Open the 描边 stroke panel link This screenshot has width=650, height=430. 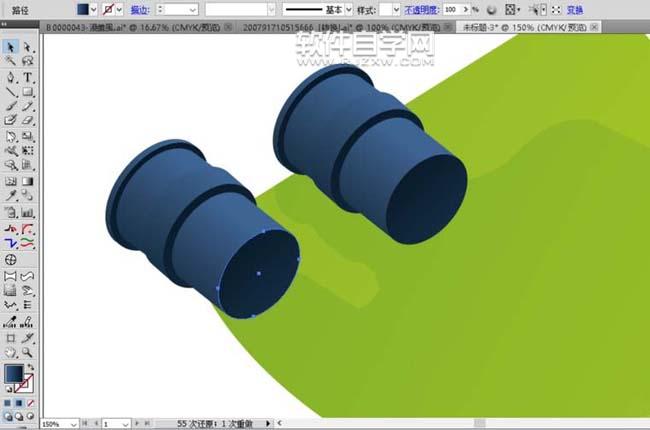tap(140, 10)
